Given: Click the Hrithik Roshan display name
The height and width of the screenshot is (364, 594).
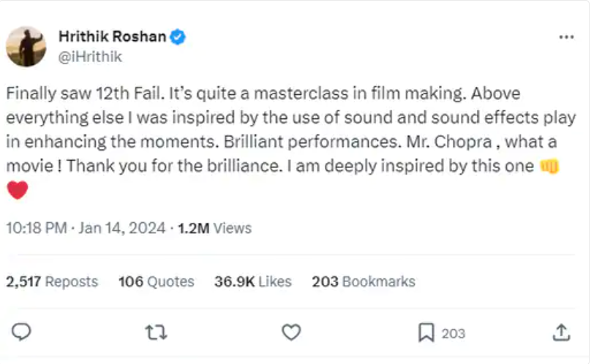Looking at the screenshot, I should click(112, 37).
